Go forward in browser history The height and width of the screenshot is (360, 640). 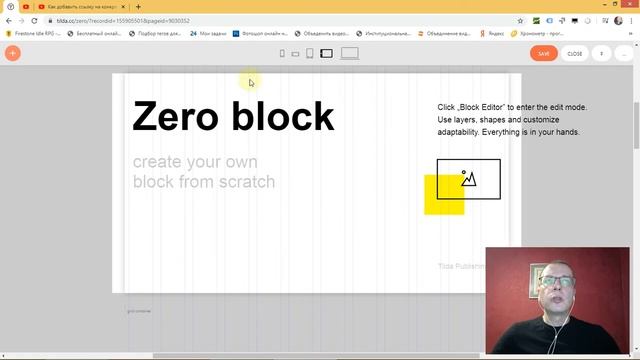click(22, 21)
